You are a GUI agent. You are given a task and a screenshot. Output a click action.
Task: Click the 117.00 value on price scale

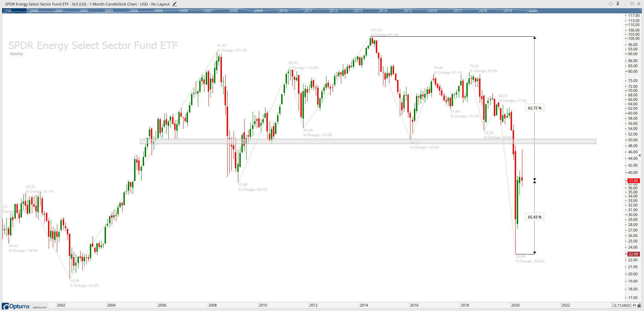coord(634,15)
